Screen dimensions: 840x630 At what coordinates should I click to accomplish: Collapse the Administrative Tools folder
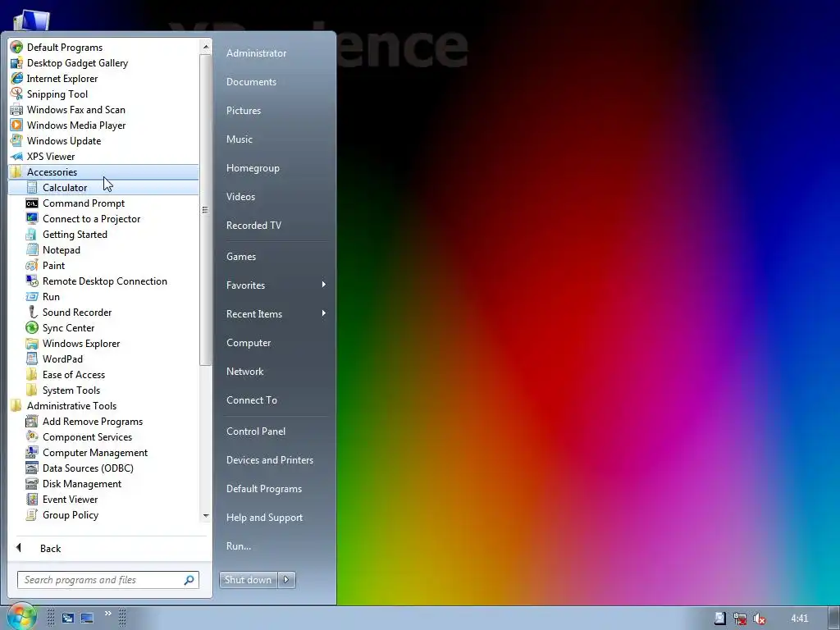103,406
